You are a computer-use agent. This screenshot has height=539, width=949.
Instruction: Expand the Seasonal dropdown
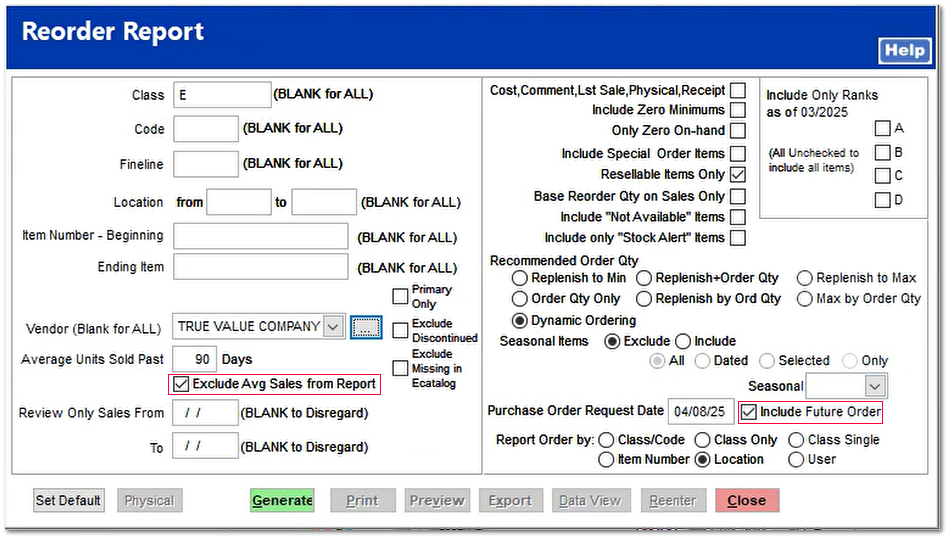tap(875, 386)
